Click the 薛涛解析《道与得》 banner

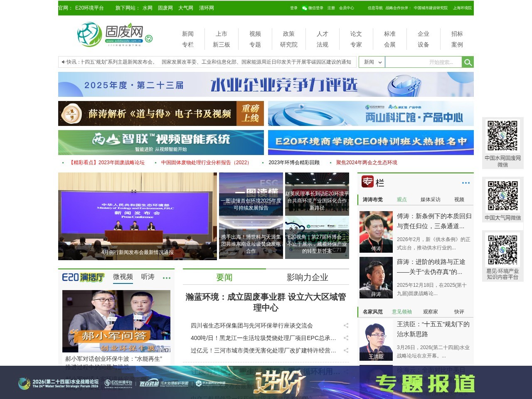(161, 113)
